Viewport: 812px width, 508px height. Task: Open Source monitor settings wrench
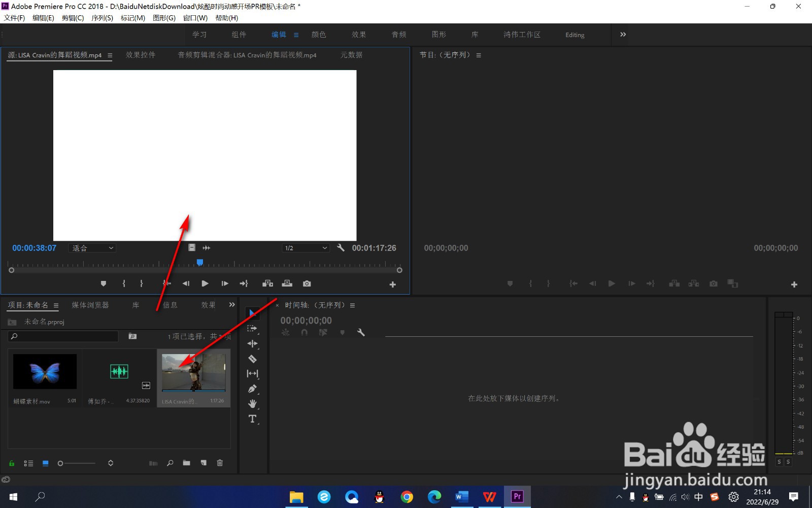[x=341, y=248]
